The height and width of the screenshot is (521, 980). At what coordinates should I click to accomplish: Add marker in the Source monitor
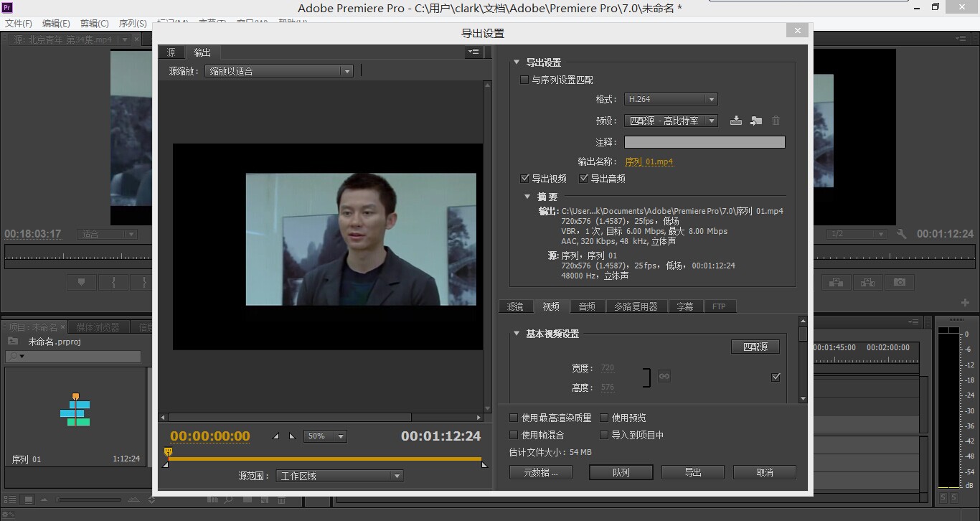(81, 283)
